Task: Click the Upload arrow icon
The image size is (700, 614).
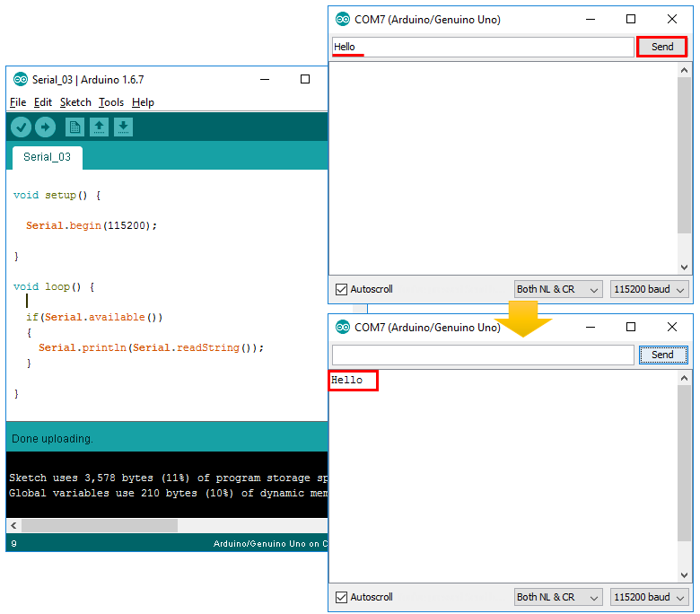Action: pos(45,127)
